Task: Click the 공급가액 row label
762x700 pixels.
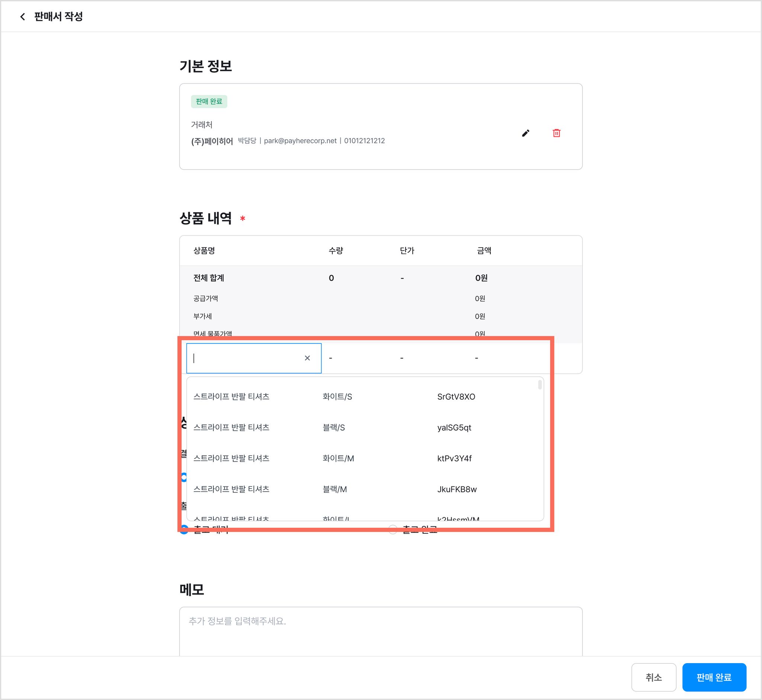Action: pyautogui.click(x=206, y=298)
